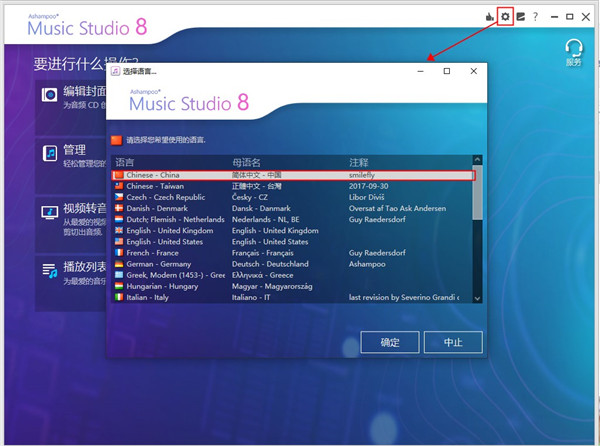Click native name 'Français - Français'
Image resolution: width=600 pixels, height=446 pixels.
click(262, 253)
